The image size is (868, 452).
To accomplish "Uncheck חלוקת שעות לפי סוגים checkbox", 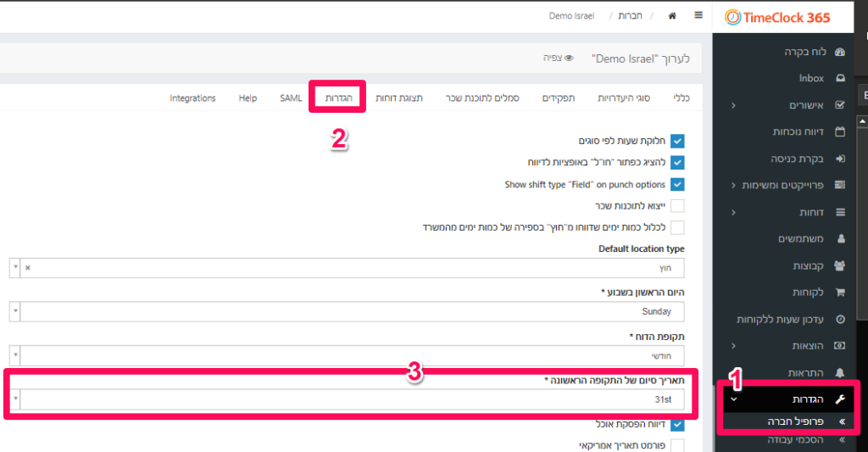I will [x=677, y=141].
